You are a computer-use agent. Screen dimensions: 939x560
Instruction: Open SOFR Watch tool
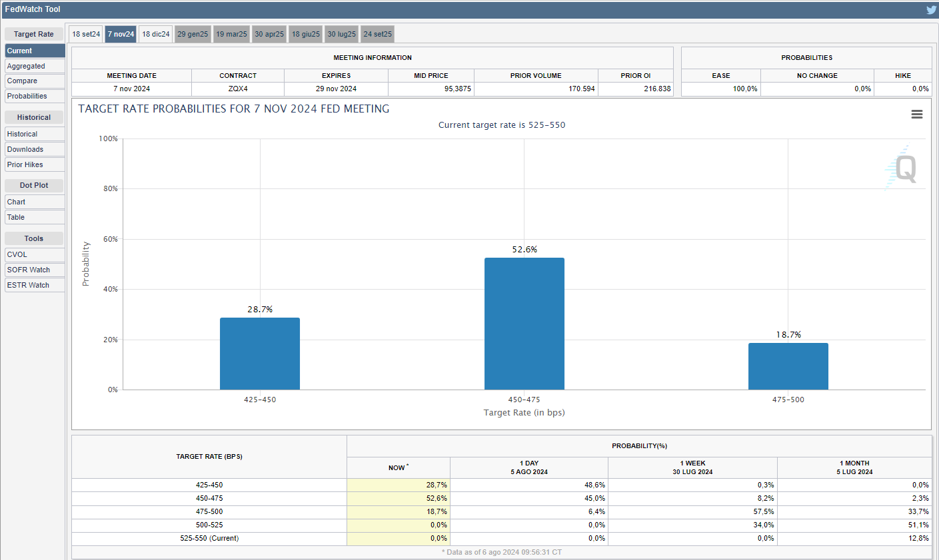point(35,270)
